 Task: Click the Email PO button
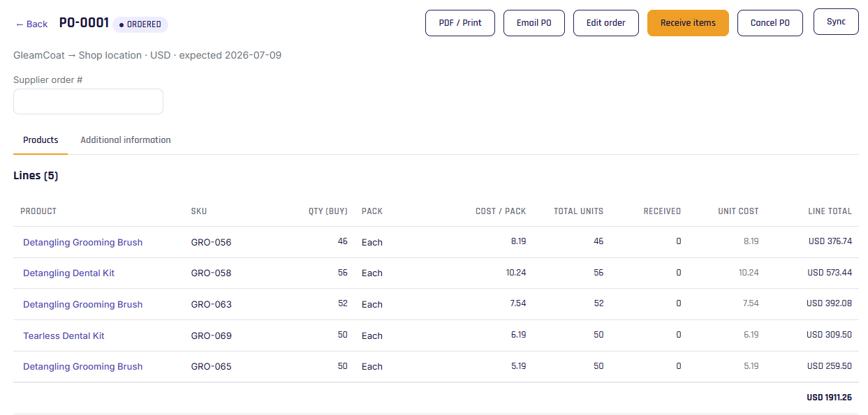pos(534,22)
